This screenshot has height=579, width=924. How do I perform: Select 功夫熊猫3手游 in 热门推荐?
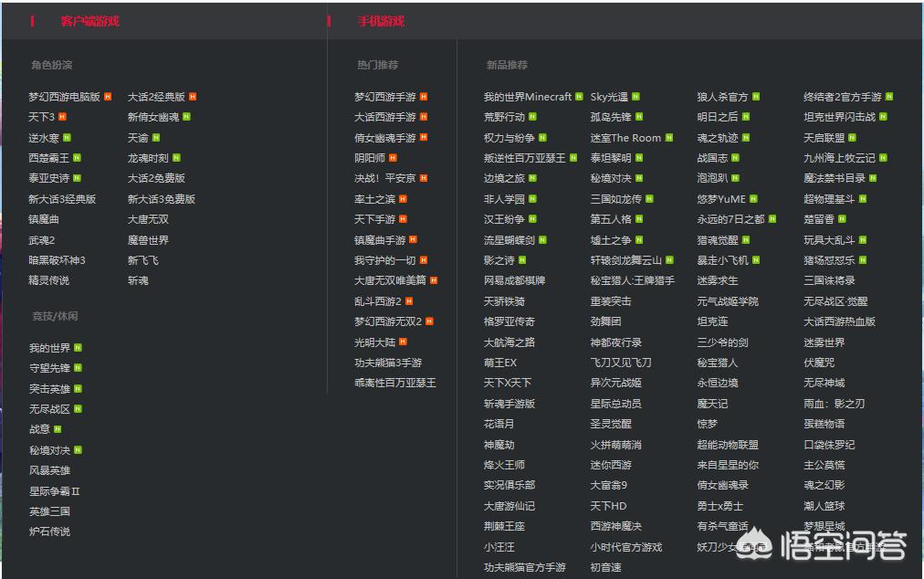click(x=388, y=363)
